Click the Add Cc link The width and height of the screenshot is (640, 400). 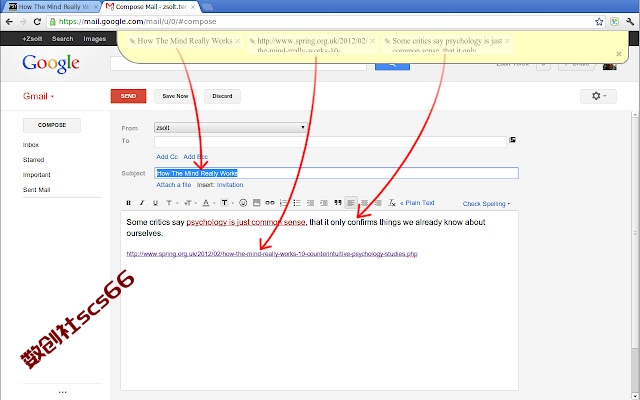(x=167, y=157)
